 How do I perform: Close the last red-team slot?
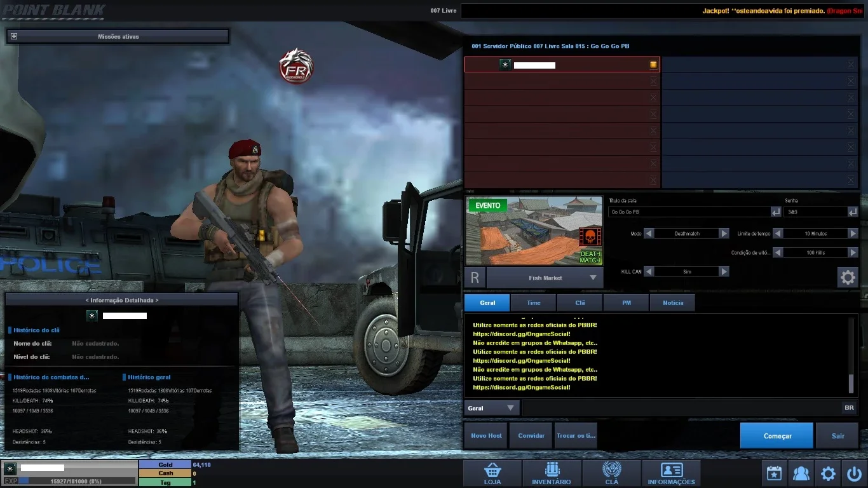pos(653,180)
